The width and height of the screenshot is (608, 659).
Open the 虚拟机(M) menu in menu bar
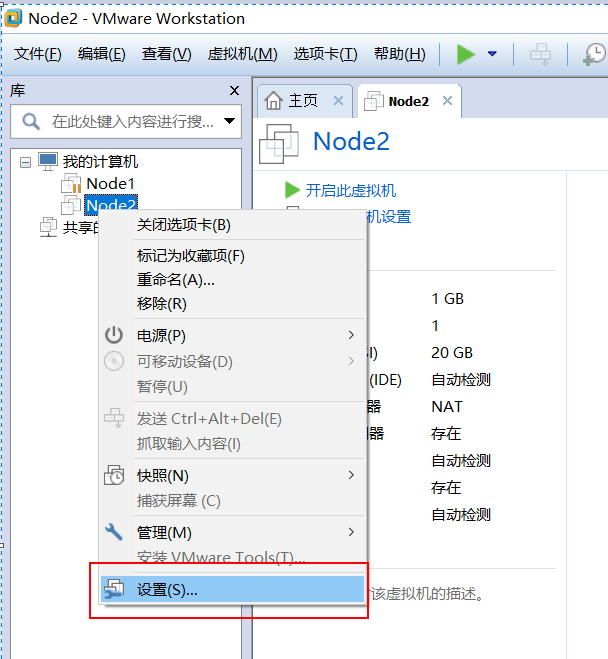point(242,54)
